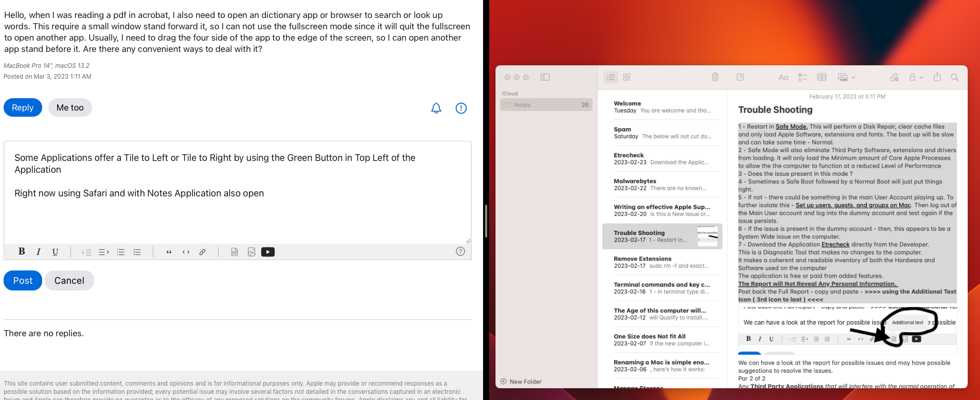The width and height of the screenshot is (980, 400).
Task: Click the insert video icon in reply editor
Action: click(x=268, y=252)
